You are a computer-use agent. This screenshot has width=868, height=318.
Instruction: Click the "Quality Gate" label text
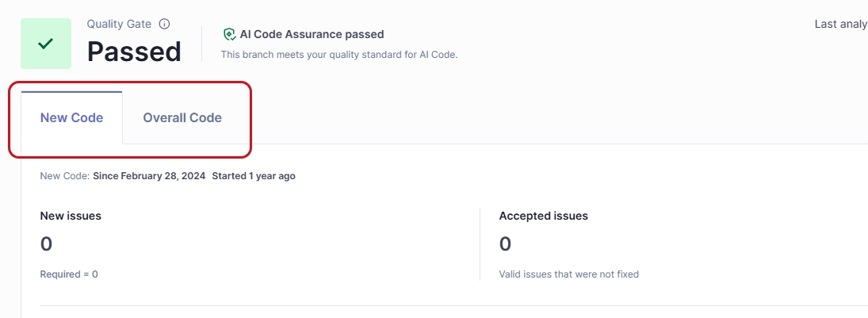(x=119, y=24)
